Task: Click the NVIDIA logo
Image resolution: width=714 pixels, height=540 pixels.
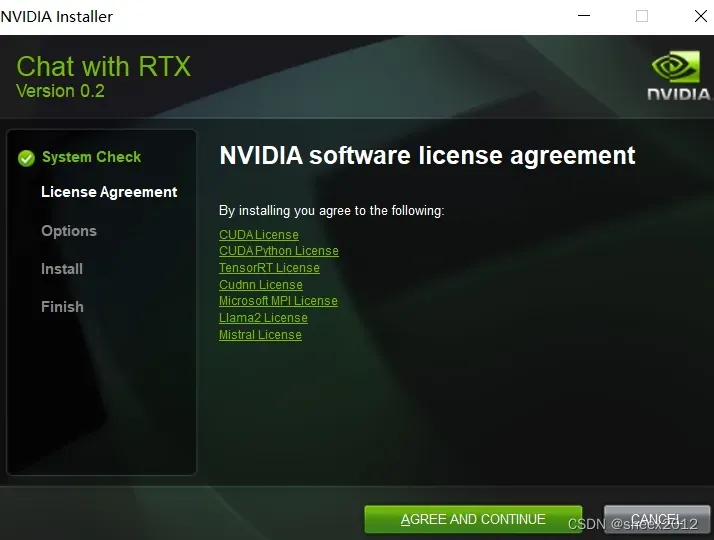Action: point(678,76)
